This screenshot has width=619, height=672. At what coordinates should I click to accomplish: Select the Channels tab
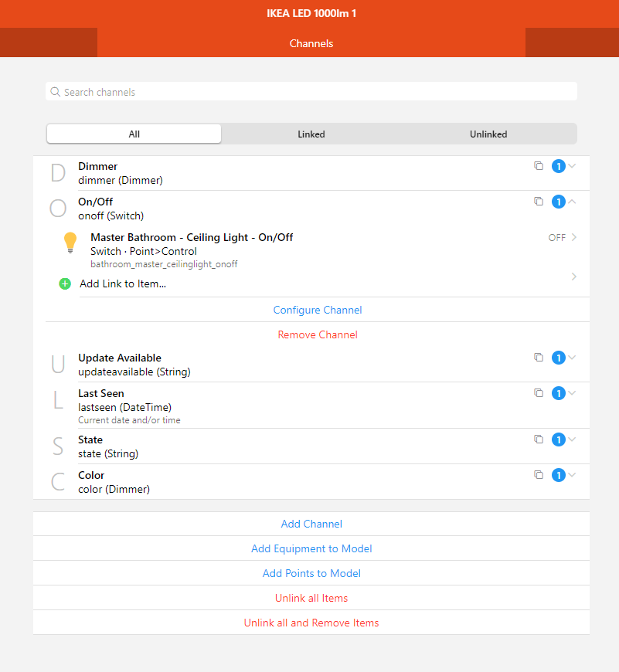pos(311,43)
